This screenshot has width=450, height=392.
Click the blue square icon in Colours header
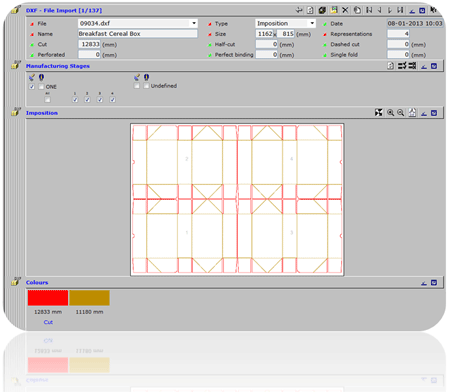click(434, 283)
